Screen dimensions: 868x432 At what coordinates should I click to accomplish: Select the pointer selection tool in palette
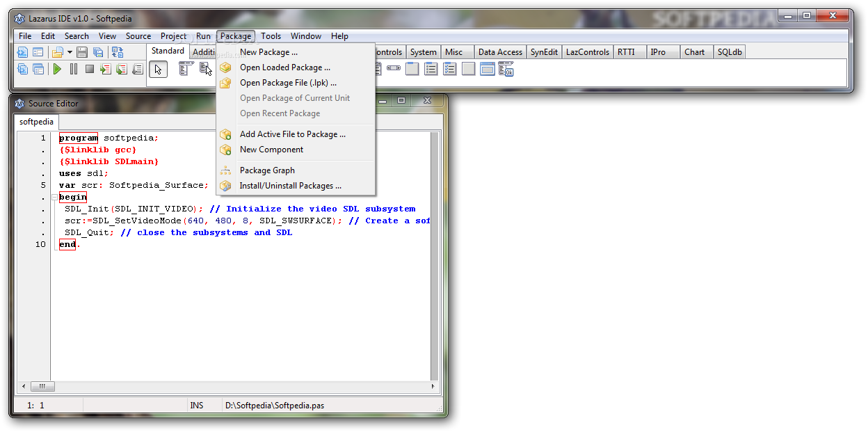159,69
